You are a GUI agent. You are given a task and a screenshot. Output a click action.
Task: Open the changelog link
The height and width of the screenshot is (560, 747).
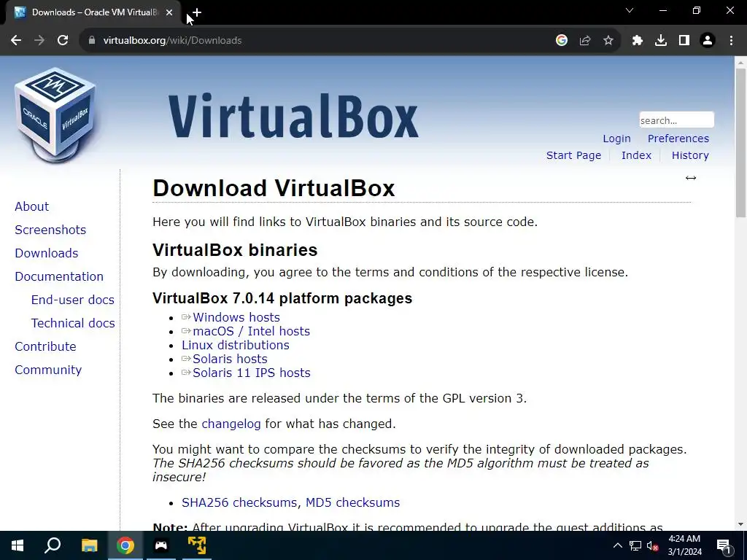click(231, 424)
